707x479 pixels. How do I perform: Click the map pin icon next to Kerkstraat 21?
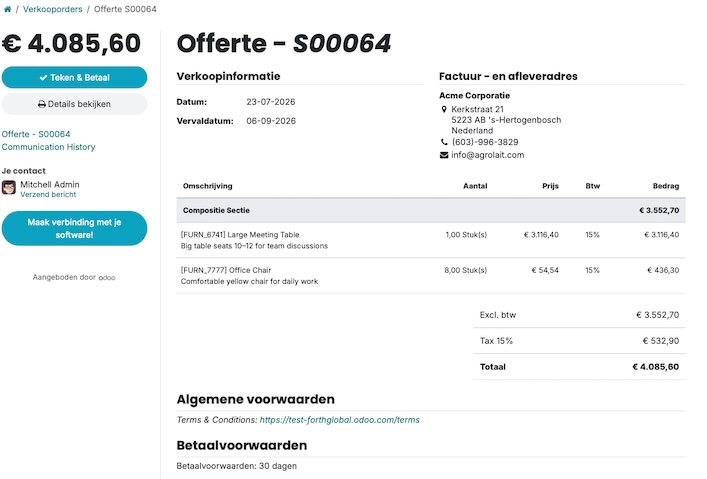pyautogui.click(x=444, y=109)
